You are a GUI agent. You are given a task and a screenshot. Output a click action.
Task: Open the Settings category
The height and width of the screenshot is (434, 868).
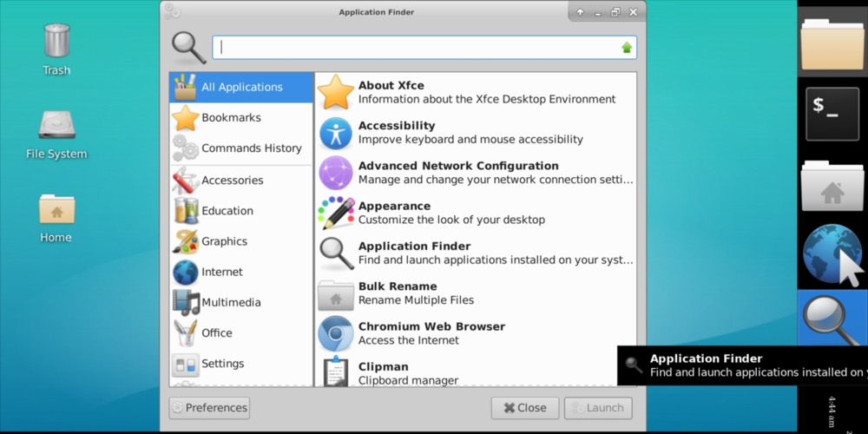coord(241,363)
